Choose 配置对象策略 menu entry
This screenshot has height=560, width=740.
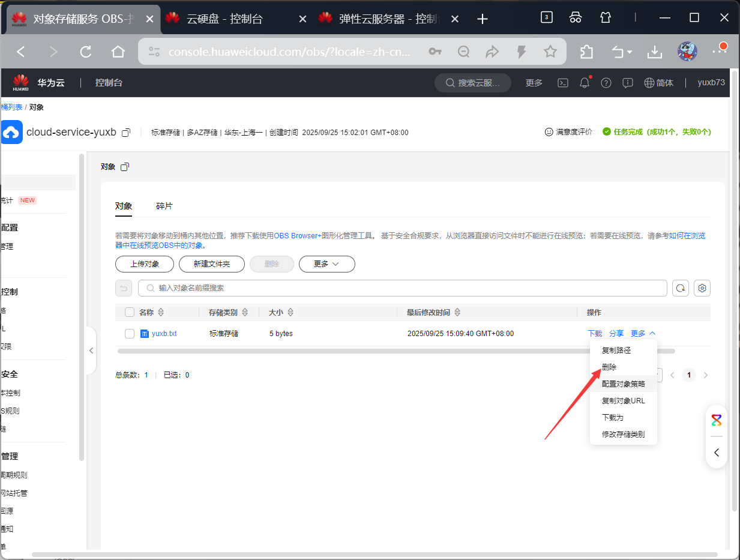624,384
